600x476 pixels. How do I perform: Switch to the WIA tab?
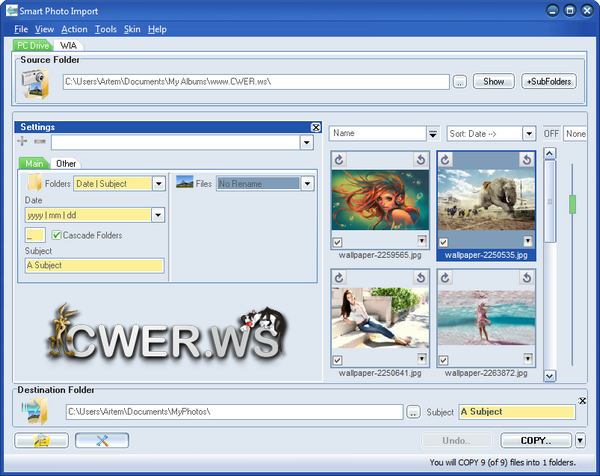[x=69, y=45]
